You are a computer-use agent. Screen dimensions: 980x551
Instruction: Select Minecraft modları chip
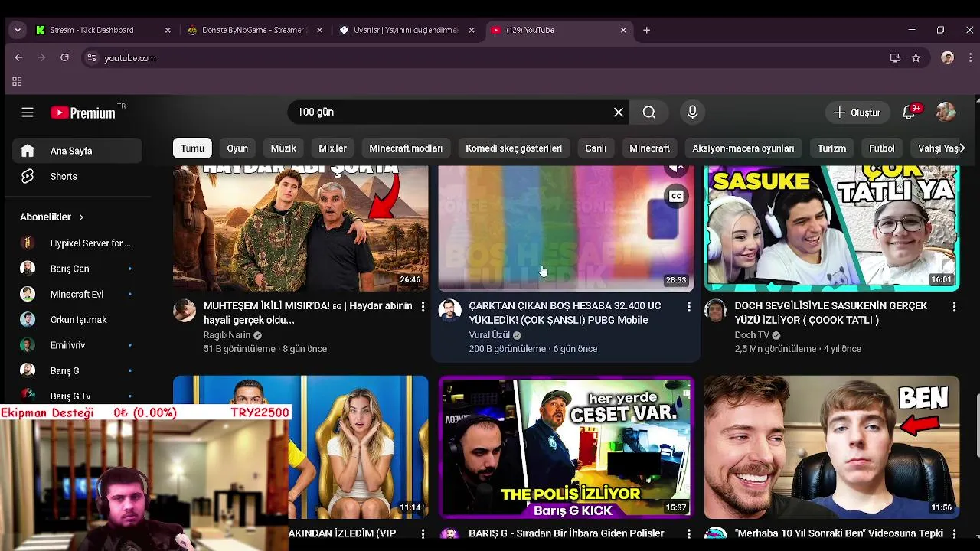406,148
